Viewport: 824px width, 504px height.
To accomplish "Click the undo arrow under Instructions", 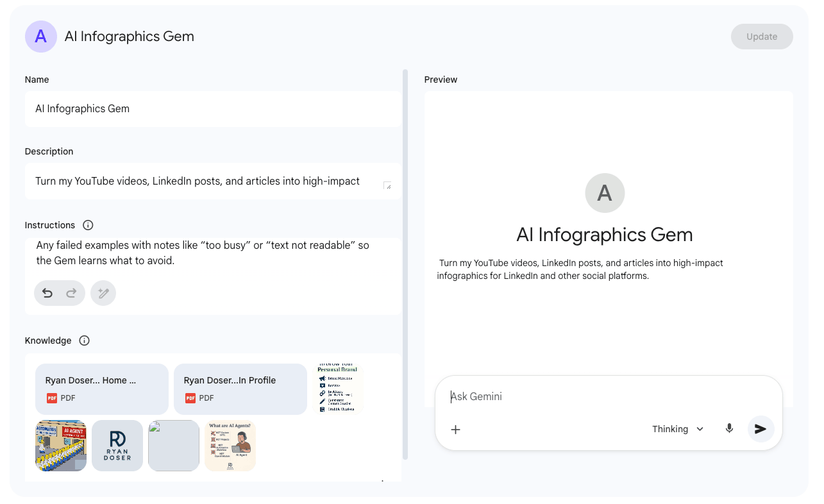I will pyautogui.click(x=47, y=293).
